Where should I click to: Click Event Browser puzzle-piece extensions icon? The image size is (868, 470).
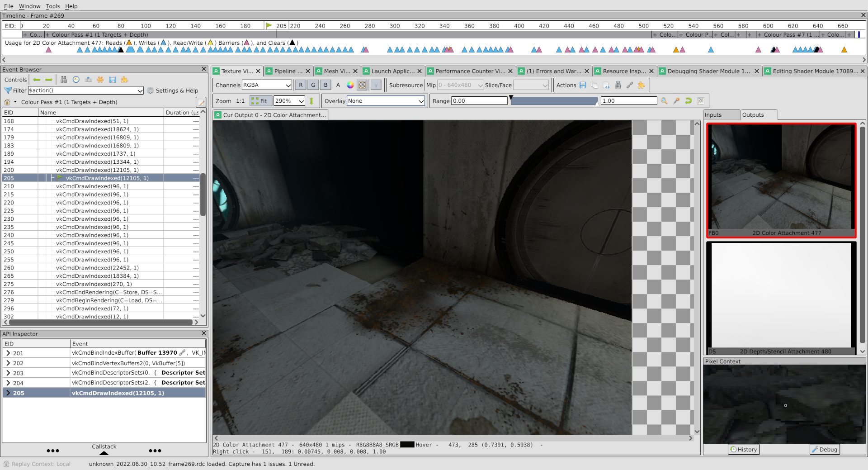pyautogui.click(x=125, y=80)
